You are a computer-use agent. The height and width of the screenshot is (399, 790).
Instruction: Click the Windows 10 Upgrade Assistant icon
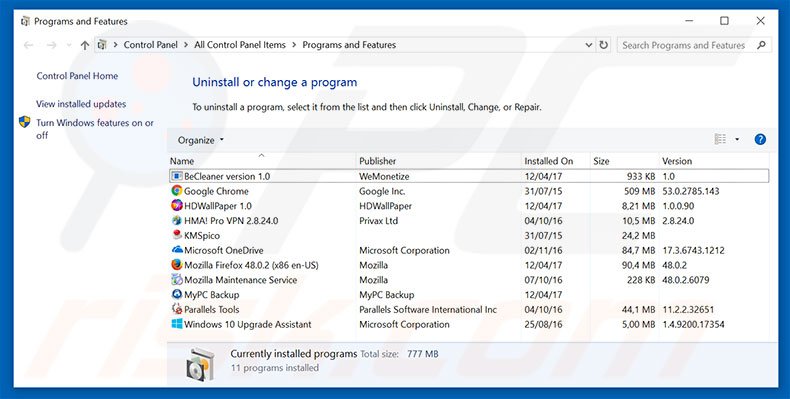coord(177,324)
